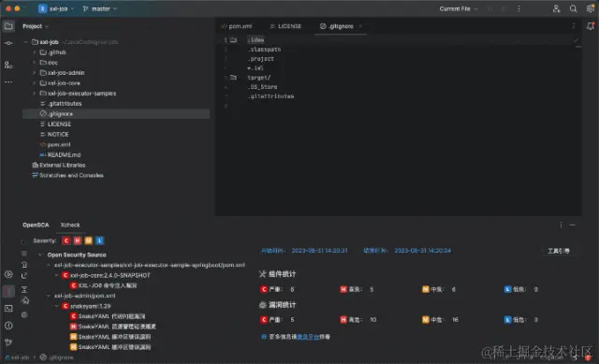Switch to the LICENSE editor tab
Screen dimensions: 599x364
point(285,26)
